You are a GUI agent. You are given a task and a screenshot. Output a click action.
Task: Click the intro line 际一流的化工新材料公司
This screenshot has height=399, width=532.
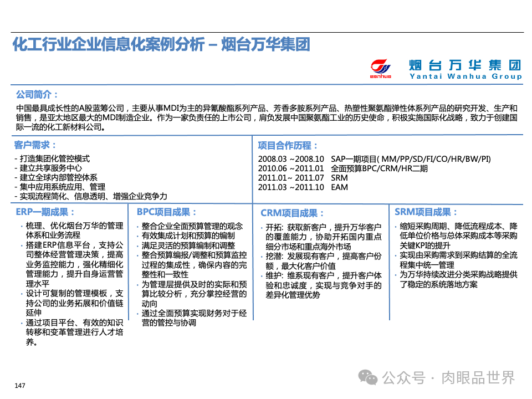(61, 127)
